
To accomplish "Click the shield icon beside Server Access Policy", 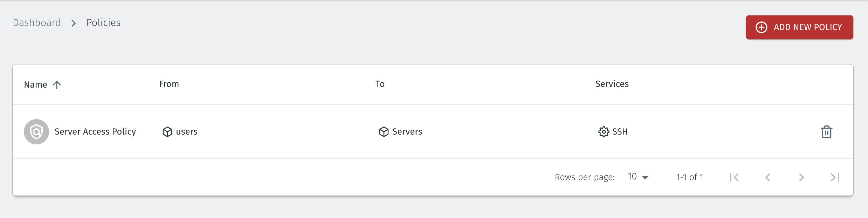I will coord(36,132).
